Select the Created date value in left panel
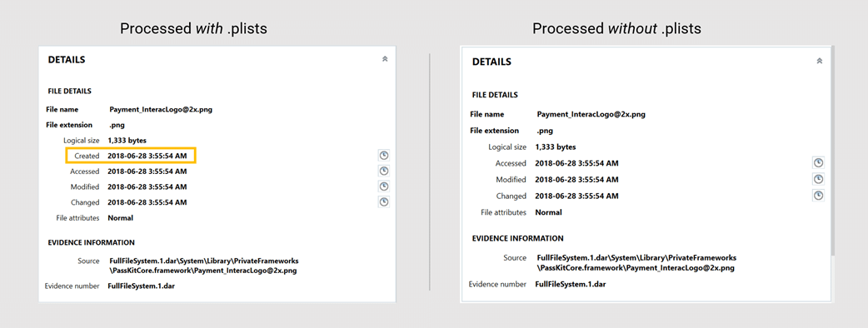 click(147, 156)
